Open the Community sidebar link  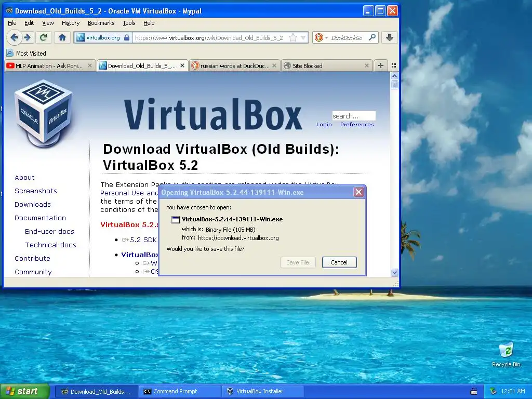tap(33, 272)
